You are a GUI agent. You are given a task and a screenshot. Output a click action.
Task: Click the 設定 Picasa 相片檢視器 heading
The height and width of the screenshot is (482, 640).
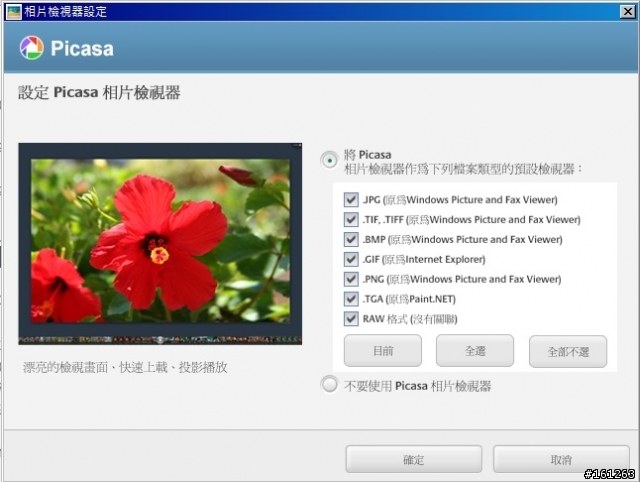(99, 93)
